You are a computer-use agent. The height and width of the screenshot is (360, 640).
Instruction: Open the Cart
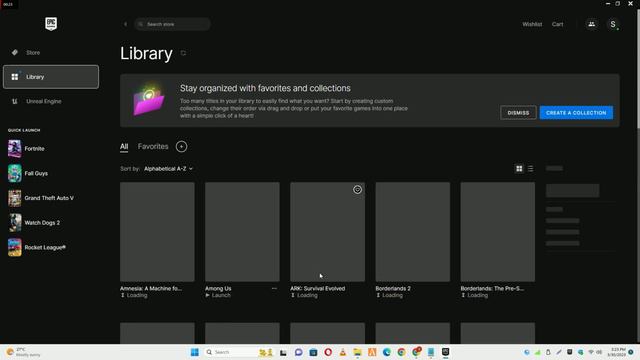coord(558,24)
